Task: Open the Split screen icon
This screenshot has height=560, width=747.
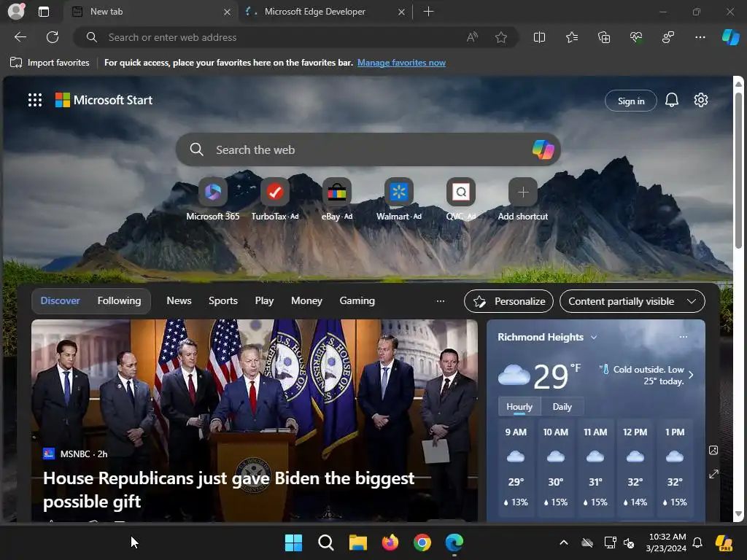Action: (x=539, y=37)
